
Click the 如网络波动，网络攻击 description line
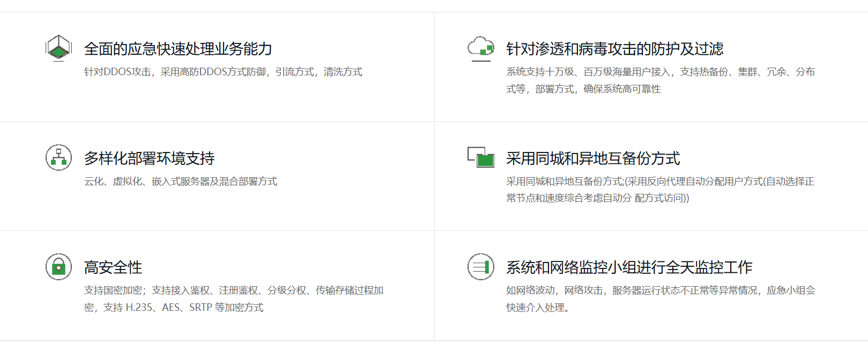660,290
